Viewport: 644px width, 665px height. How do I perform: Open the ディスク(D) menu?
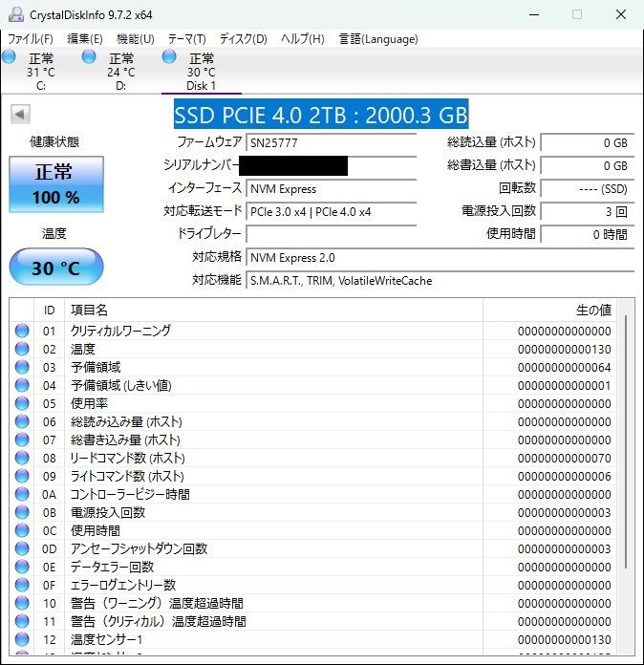pos(243,39)
